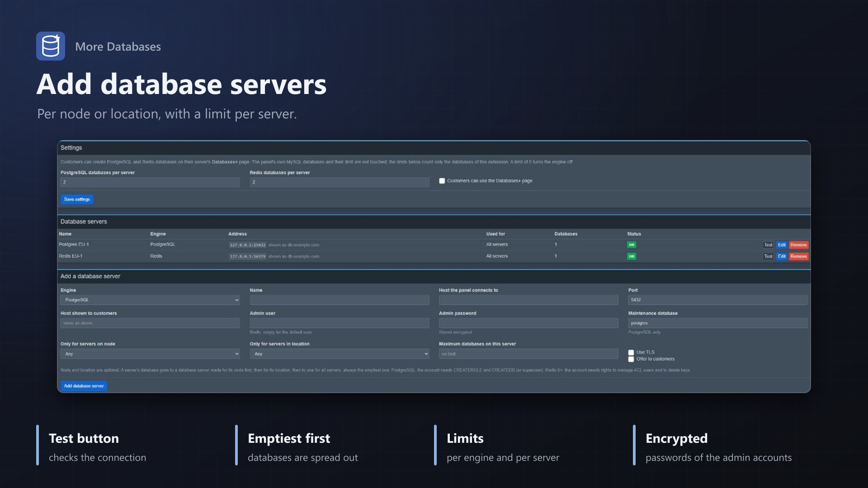Tick the Offer to customers checkbox
Image resolution: width=868 pixels, height=488 pixels.
(631, 359)
